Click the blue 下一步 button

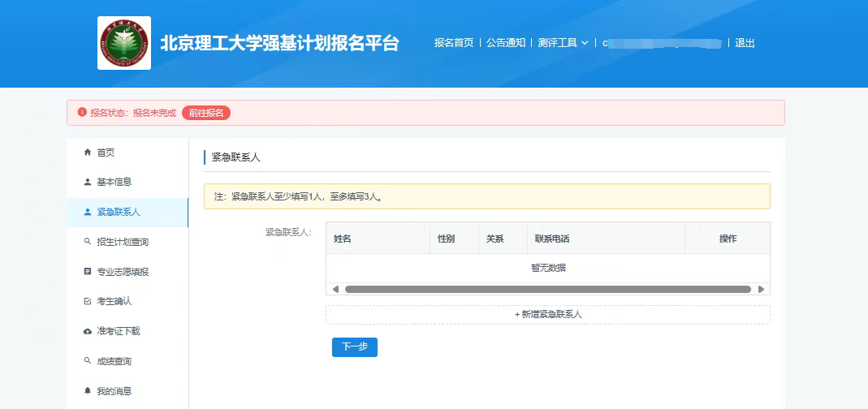click(x=355, y=347)
